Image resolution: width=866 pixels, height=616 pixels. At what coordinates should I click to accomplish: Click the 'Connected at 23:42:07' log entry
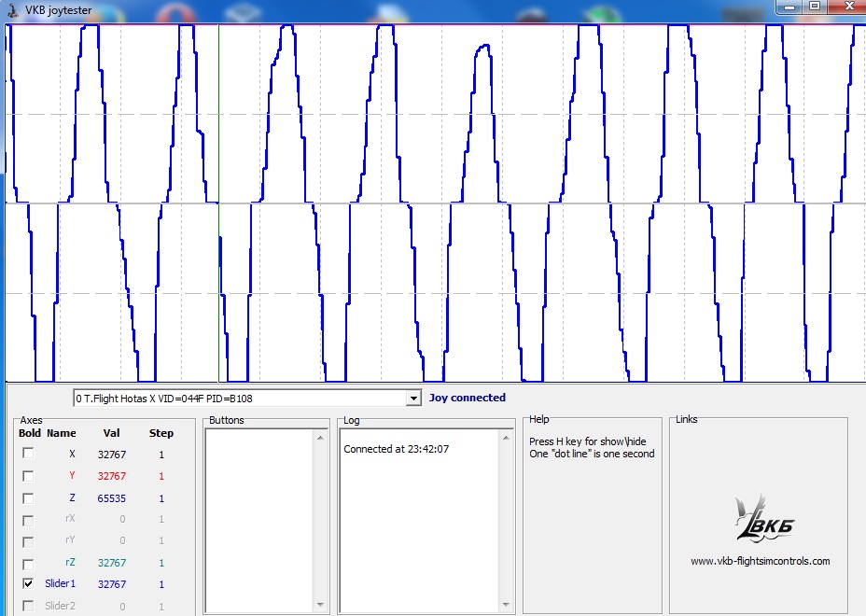pyautogui.click(x=397, y=449)
